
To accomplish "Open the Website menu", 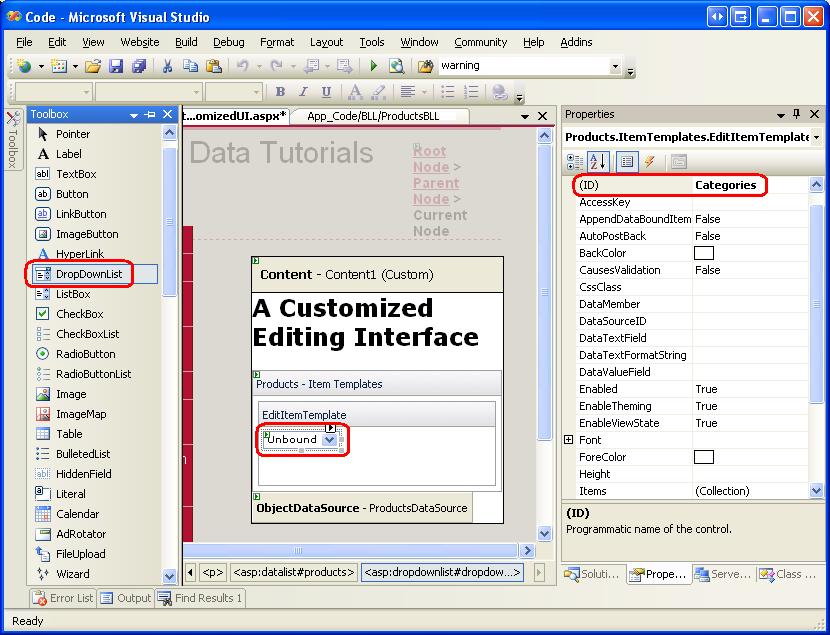I will (140, 42).
